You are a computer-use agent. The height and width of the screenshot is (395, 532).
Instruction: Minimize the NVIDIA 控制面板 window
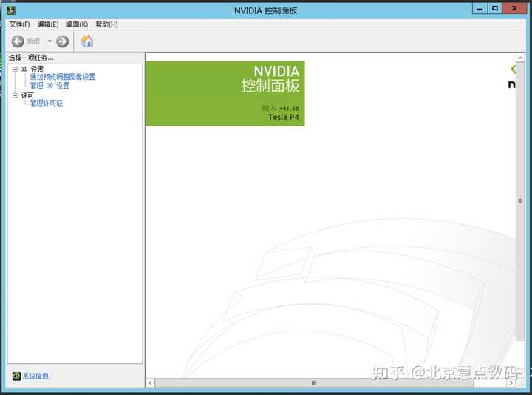(480, 9)
